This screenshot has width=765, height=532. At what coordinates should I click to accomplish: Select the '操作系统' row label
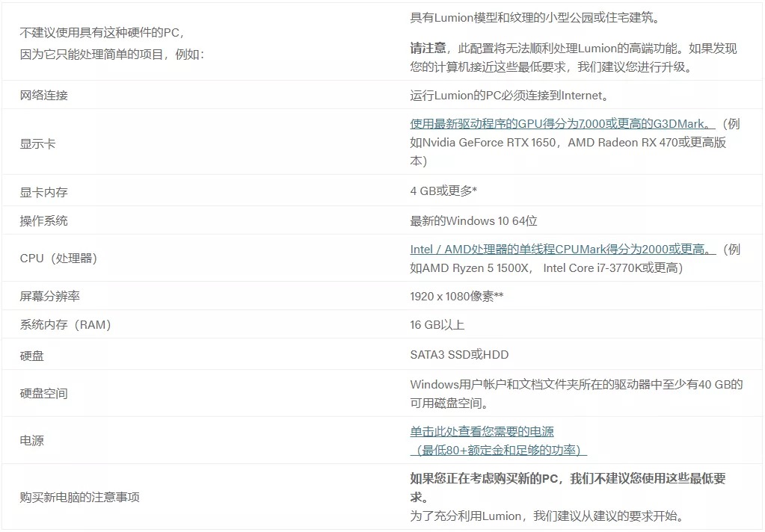point(44,221)
